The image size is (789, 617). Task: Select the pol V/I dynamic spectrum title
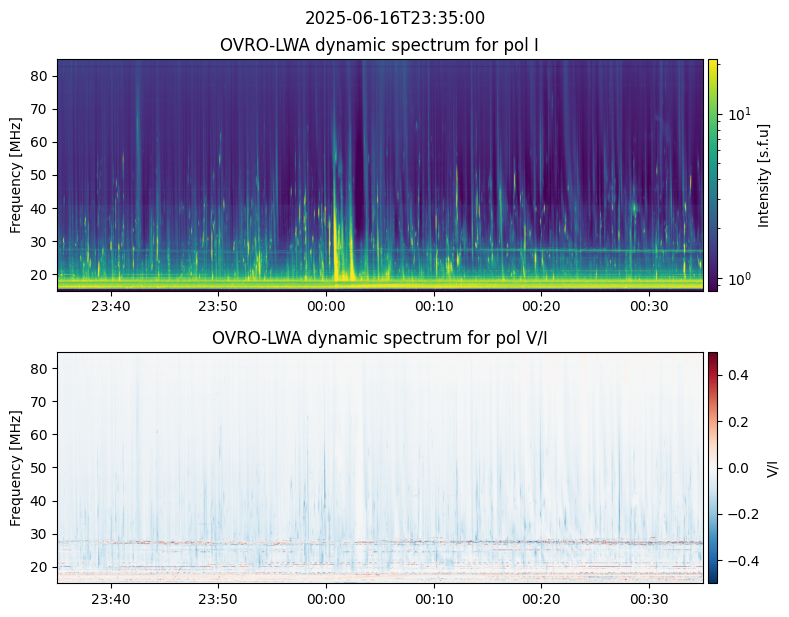[x=379, y=338]
